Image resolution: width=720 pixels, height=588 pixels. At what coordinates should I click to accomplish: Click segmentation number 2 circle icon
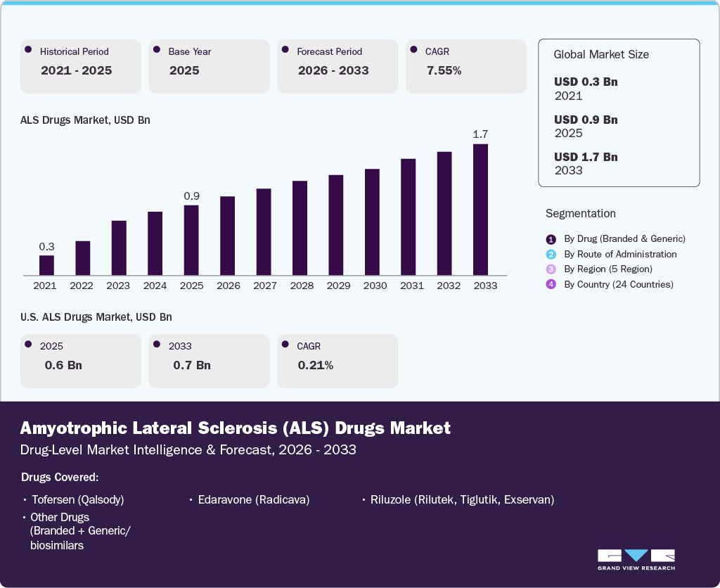click(x=551, y=255)
